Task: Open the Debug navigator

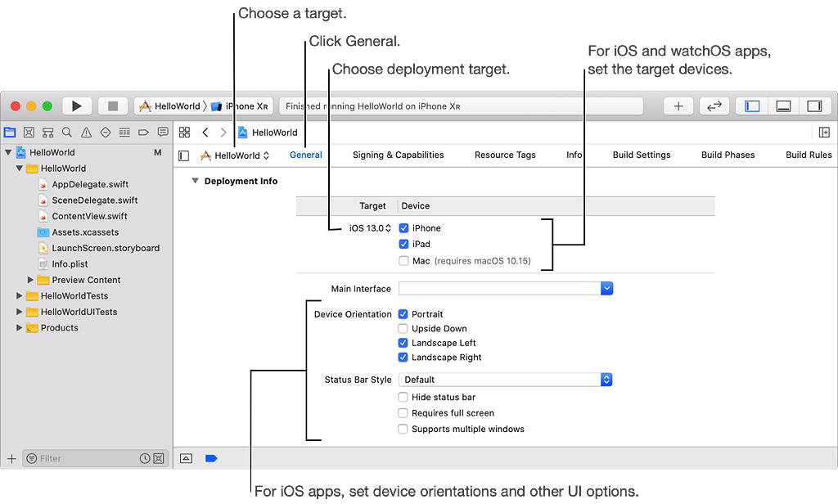Action: (x=124, y=132)
